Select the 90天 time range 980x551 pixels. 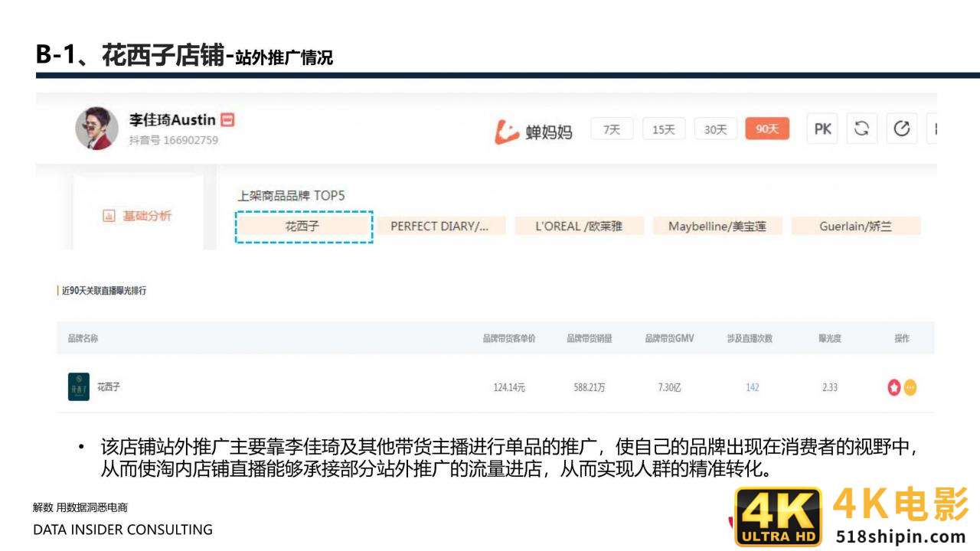click(x=766, y=129)
